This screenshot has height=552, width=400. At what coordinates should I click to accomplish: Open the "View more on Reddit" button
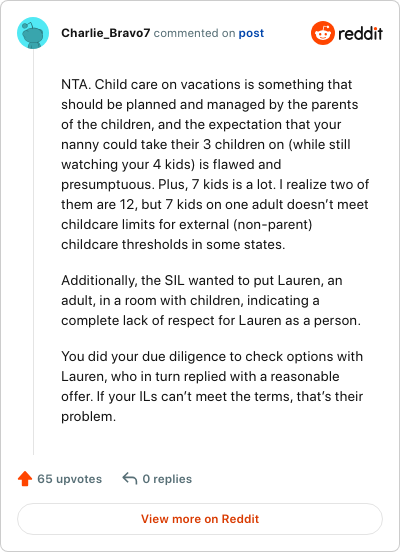(x=200, y=519)
